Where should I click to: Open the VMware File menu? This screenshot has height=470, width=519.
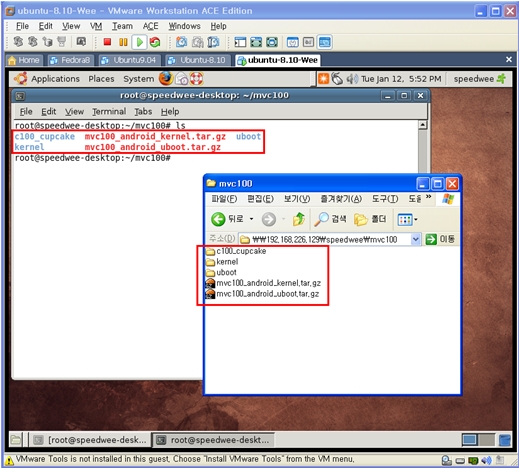pos(22,26)
